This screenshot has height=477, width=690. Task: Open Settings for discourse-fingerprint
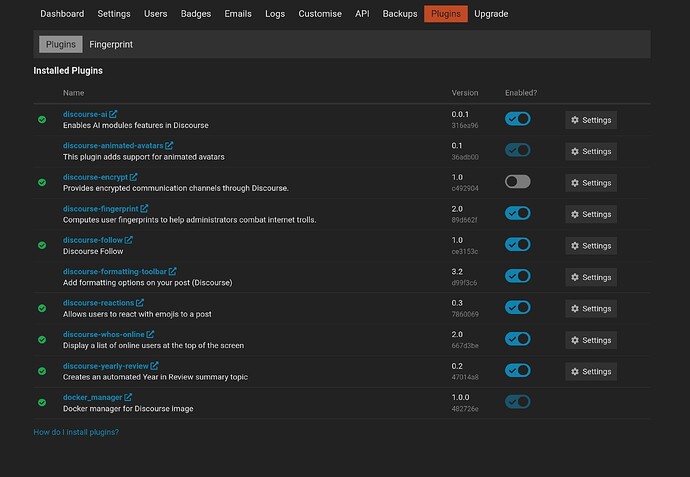point(591,214)
